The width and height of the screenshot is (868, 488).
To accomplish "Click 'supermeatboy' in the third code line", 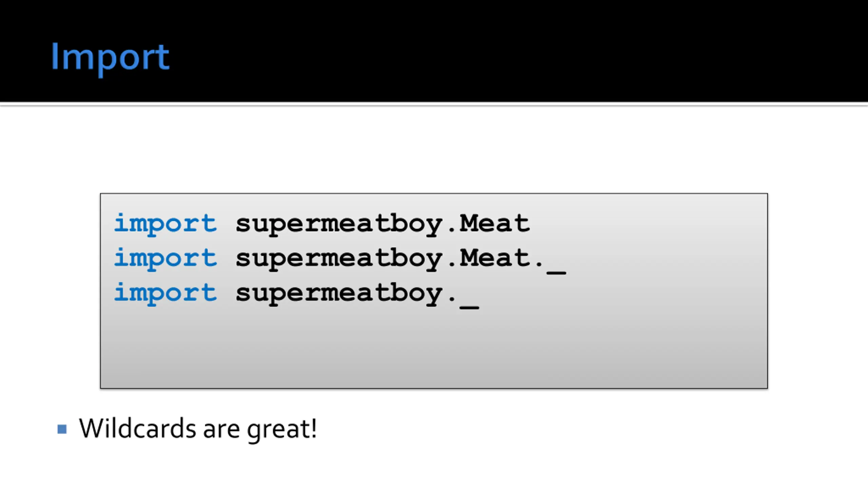I will point(339,294).
